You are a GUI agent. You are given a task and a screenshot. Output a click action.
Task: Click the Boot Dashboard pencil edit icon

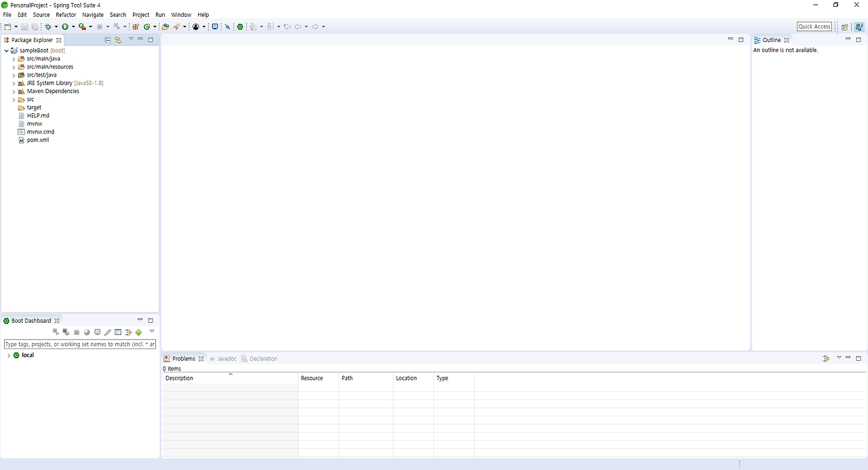[108, 332]
